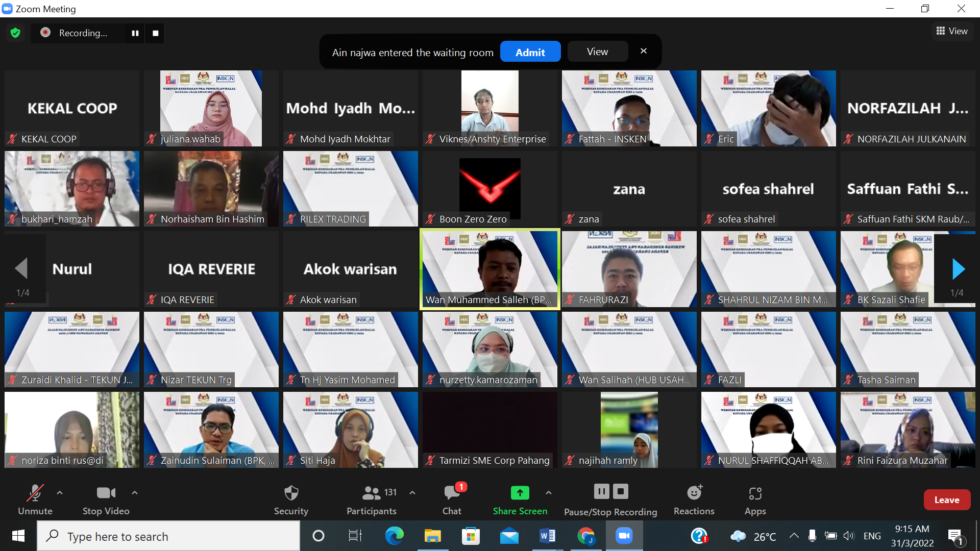This screenshot has width=980, height=551.
Task: Click the red Leave button
Action: coord(946,500)
